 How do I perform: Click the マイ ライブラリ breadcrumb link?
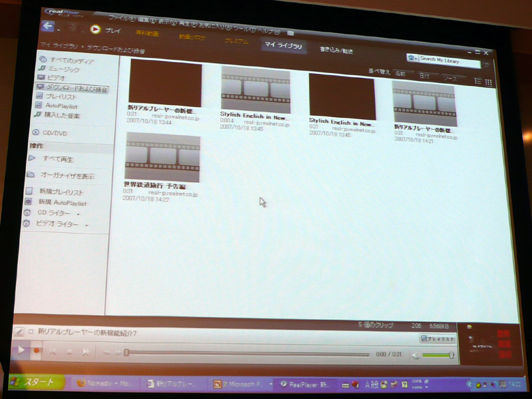[59, 45]
